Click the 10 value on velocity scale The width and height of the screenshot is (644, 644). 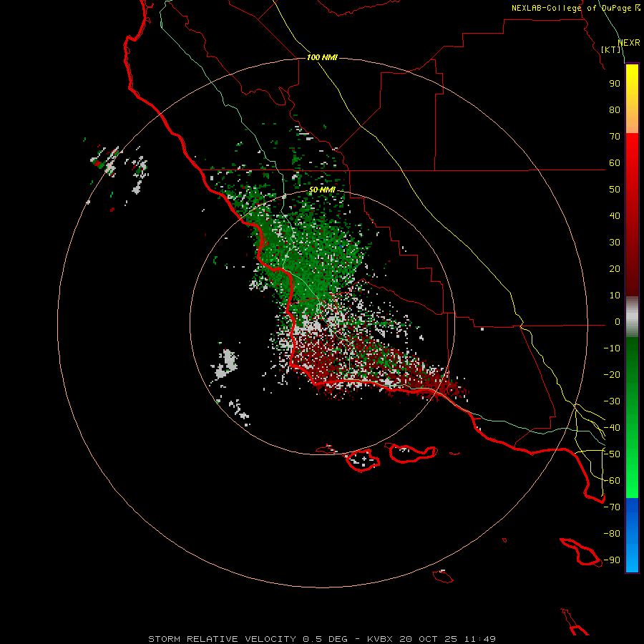tap(615, 296)
